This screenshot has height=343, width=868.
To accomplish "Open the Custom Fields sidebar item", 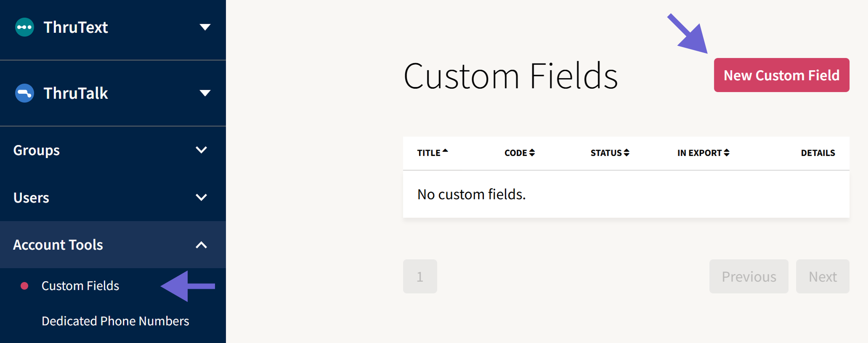I will [x=80, y=286].
